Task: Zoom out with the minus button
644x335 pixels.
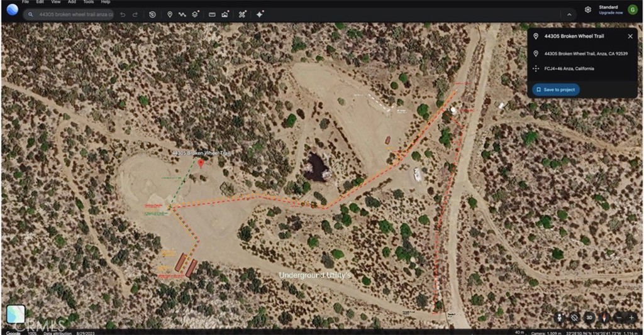Action: click(x=619, y=317)
